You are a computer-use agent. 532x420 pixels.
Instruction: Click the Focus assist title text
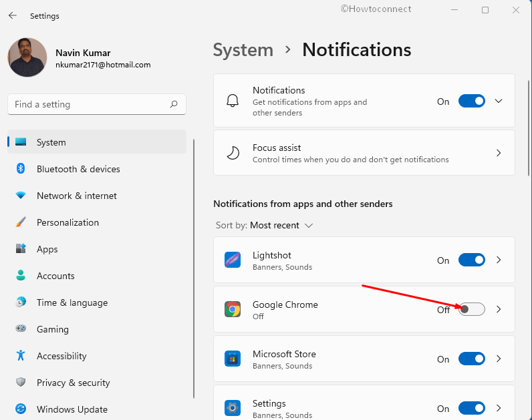[x=277, y=148]
